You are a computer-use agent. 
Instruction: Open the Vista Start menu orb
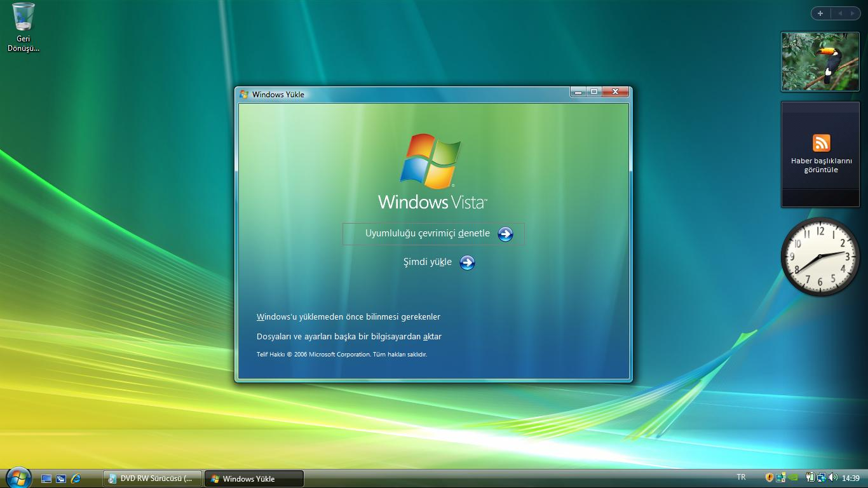tap(18, 477)
